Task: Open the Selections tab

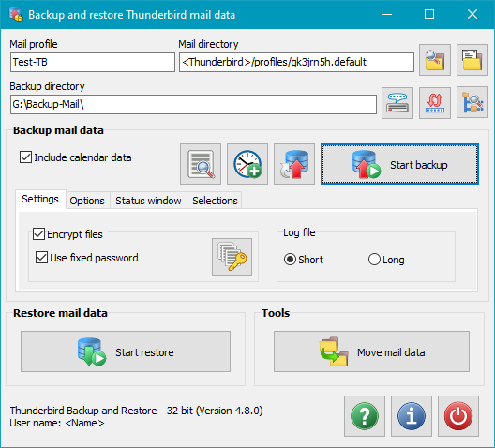Action: tap(215, 201)
